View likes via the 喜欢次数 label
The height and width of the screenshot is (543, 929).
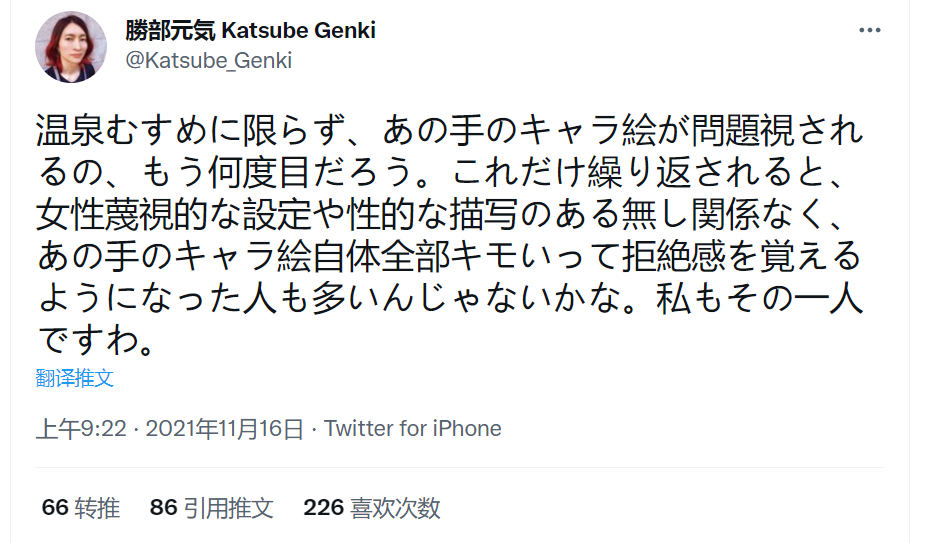(395, 508)
